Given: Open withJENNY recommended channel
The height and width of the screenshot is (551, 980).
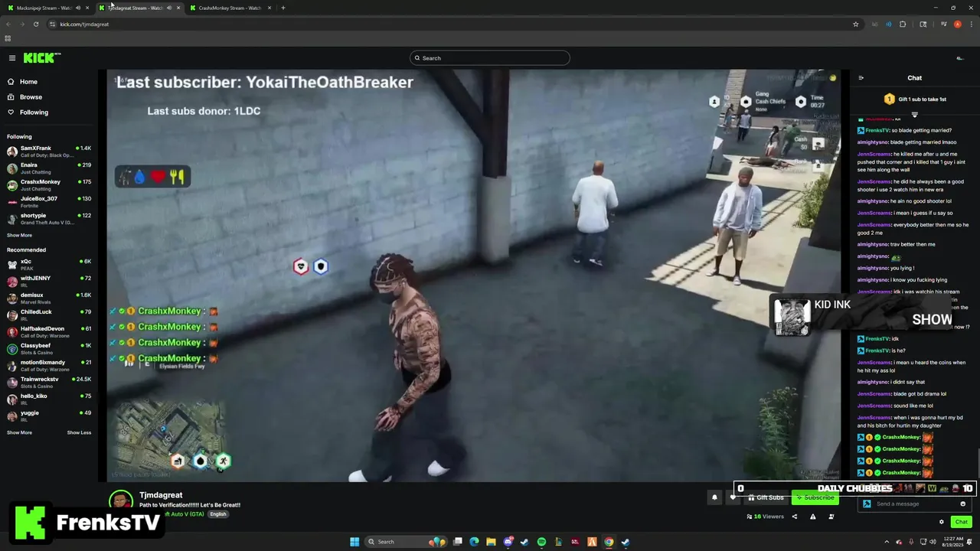Looking at the screenshot, I should [49, 282].
